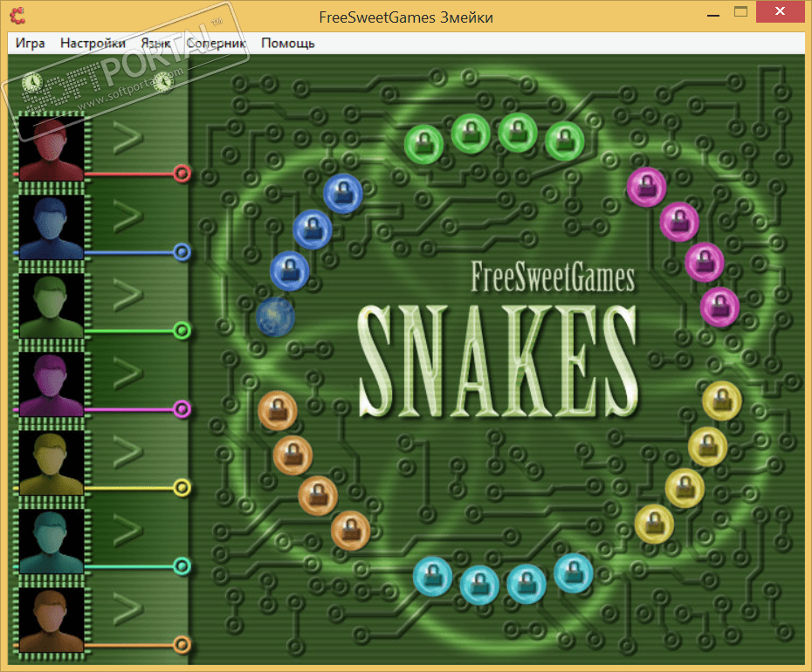The image size is (812, 672).
Task: Click the rightmost green padlock ball
Action: click(x=564, y=141)
